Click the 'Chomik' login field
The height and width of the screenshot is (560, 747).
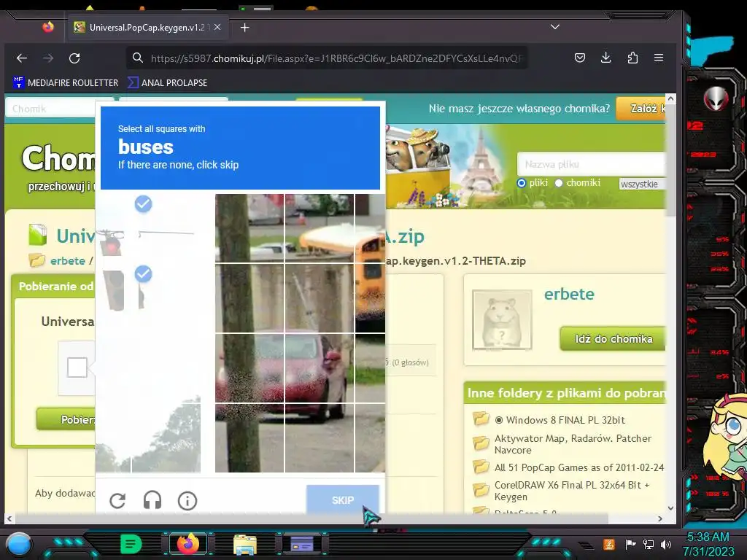pyautogui.click(x=50, y=109)
